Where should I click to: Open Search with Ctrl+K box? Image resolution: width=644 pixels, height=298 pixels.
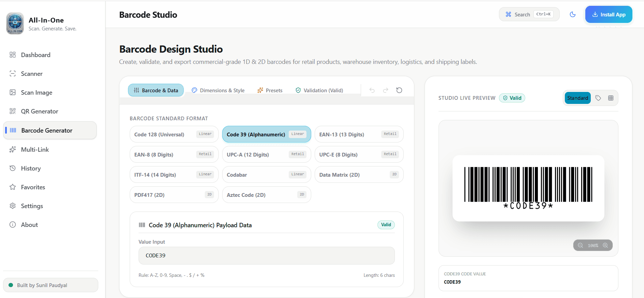point(529,14)
